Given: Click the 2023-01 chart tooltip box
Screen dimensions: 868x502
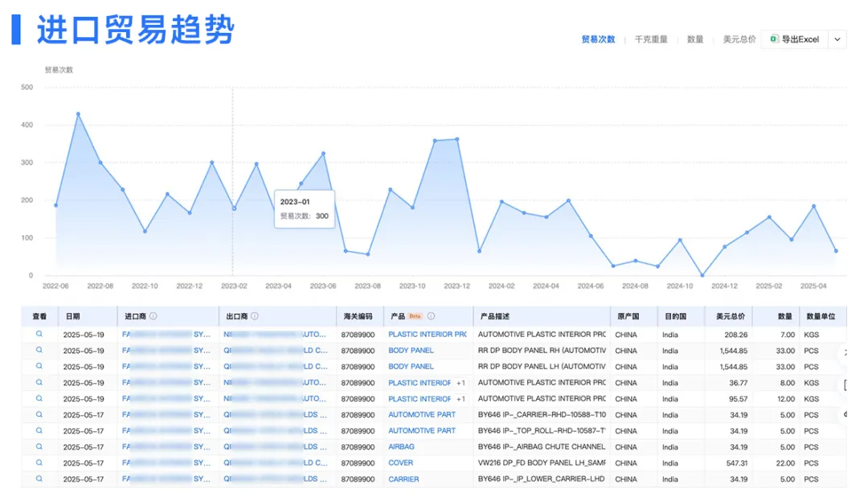Looking at the screenshot, I should click(x=305, y=209).
